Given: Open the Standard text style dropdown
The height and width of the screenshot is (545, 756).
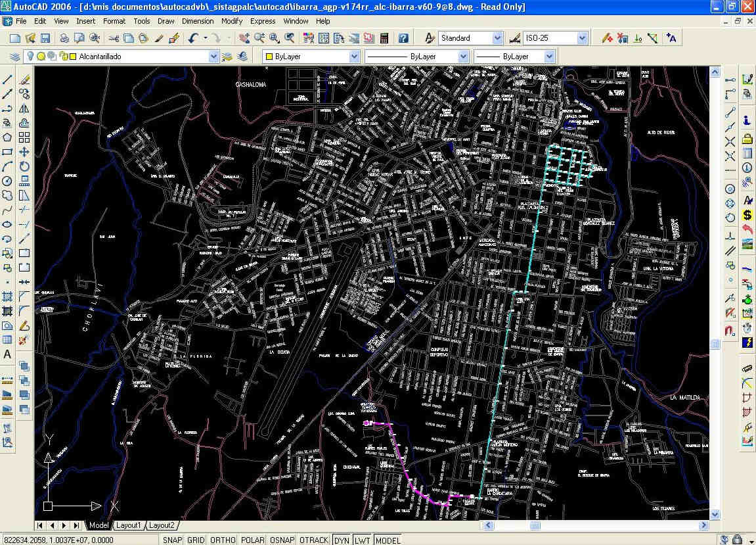Looking at the screenshot, I should pos(497,38).
